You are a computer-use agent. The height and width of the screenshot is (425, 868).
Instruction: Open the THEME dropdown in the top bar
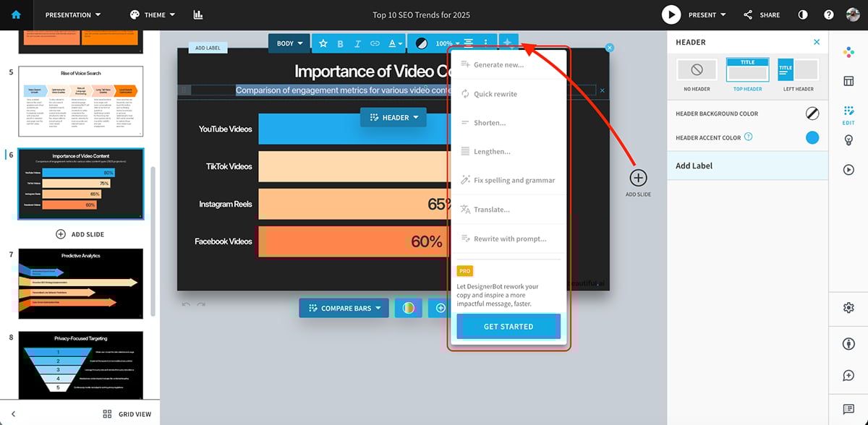152,14
